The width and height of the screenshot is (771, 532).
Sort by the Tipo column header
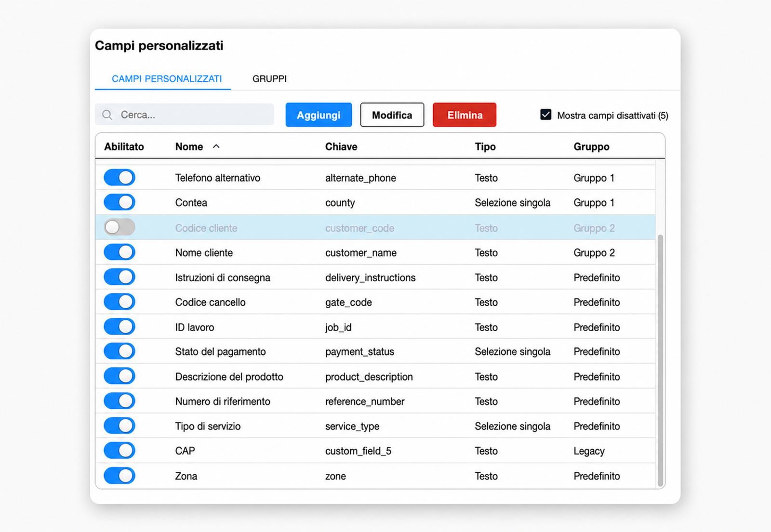point(485,146)
